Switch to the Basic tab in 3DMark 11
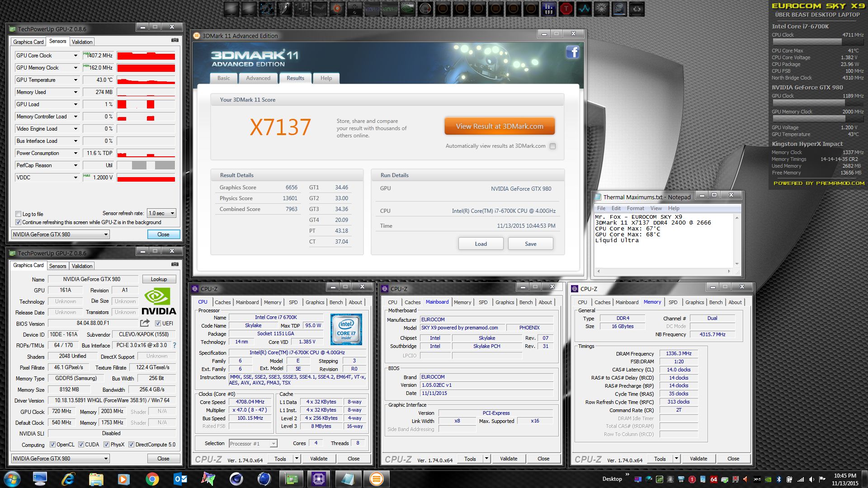The height and width of the screenshot is (488, 868). point(223,78)
